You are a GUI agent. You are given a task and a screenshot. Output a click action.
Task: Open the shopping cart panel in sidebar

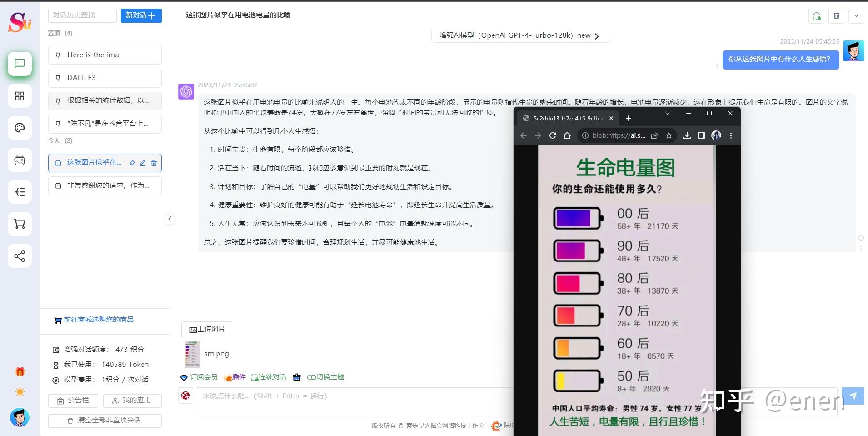(x=20, y=224)
